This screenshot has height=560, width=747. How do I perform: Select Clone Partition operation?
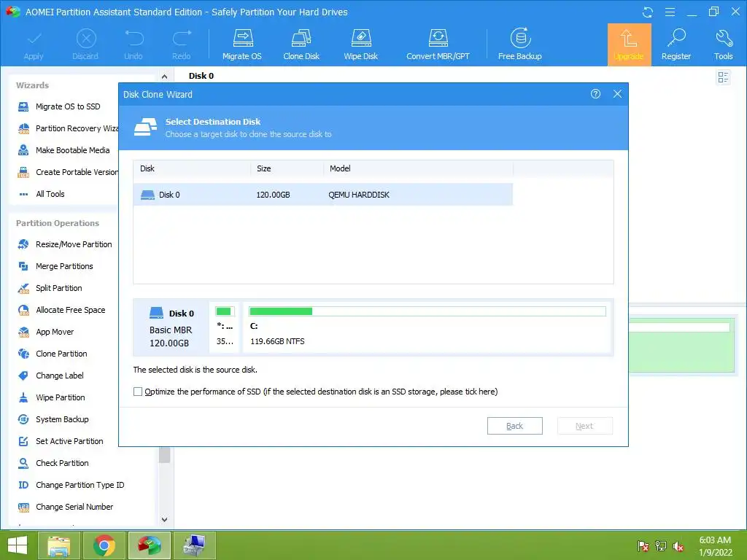[x=53, y=354]
